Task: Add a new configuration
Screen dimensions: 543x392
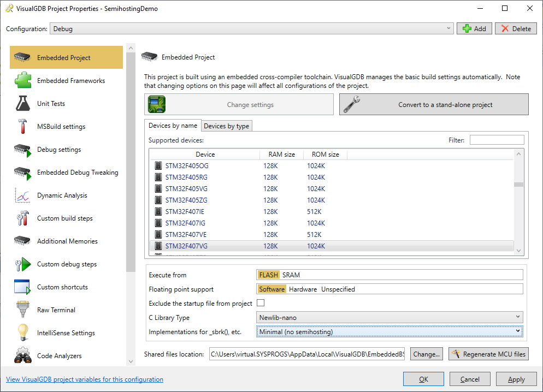Action: click(474, 29)
